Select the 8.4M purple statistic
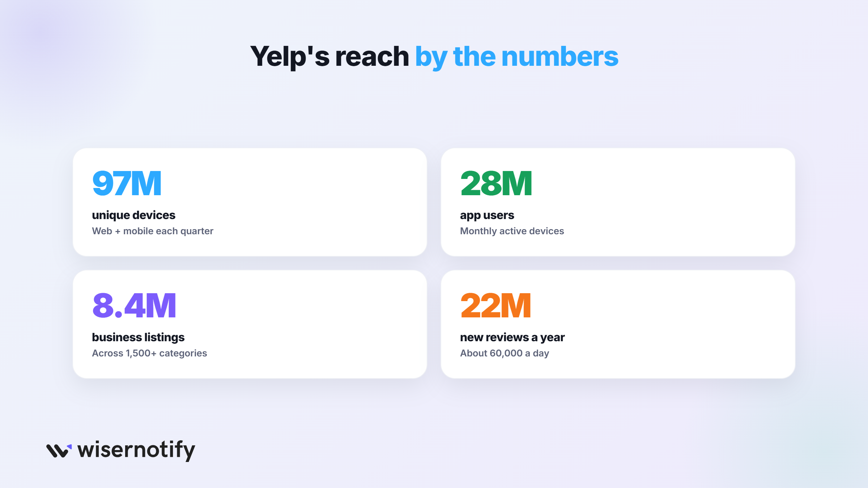868x488 pixels. tap(134, 305)
